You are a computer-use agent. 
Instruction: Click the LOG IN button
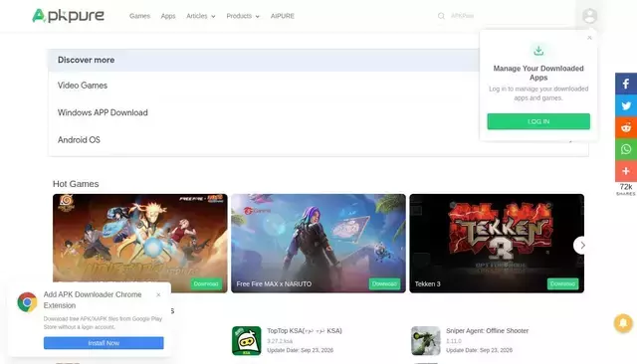point(538,121)
